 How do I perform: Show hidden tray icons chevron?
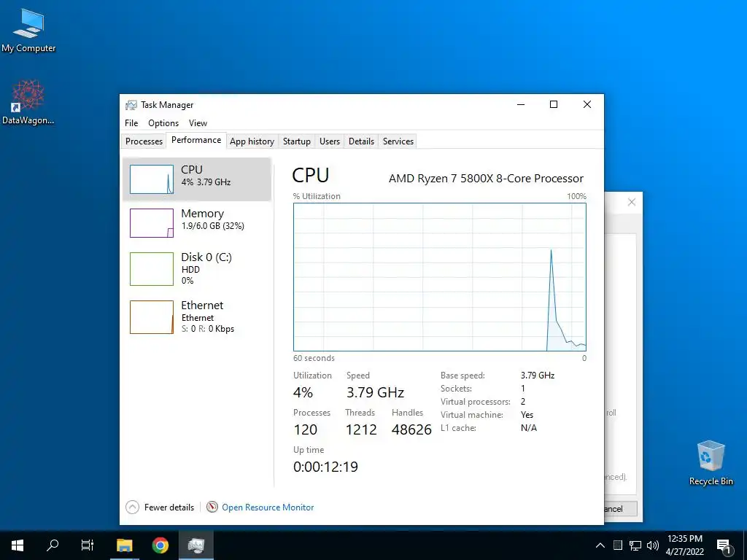[600, 545]
